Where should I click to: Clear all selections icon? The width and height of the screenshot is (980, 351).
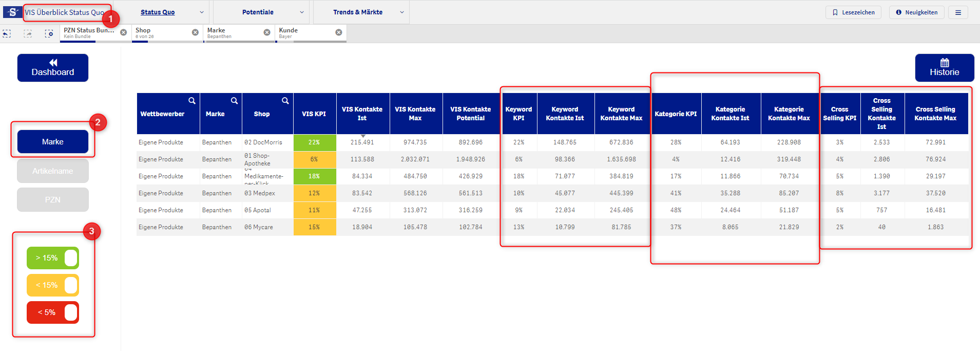pos(49,33)
